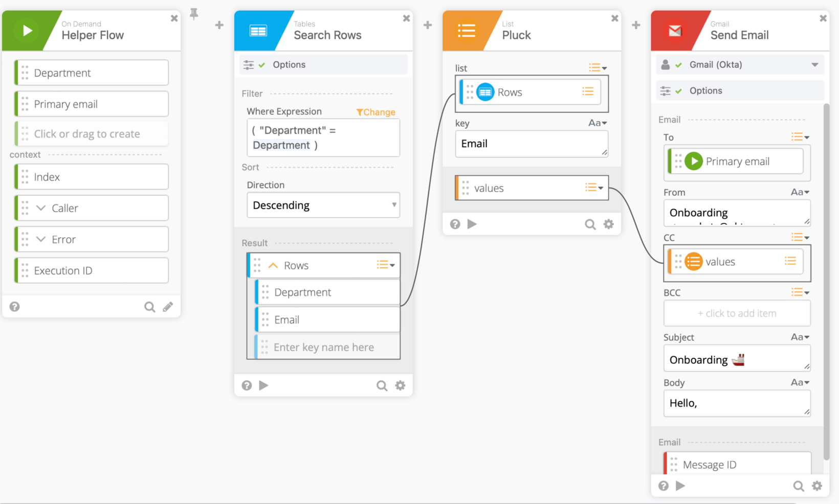Expand the Caller context field
Screen dimensions: 839x504
(x=41, y=208)
